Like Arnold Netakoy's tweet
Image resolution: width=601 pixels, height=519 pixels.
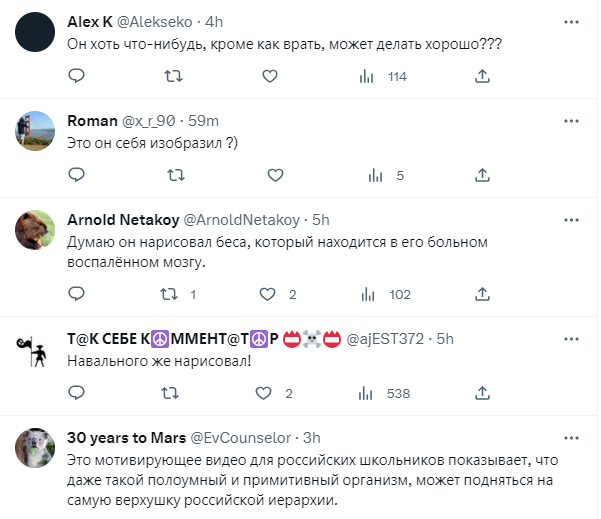point(268,295)
